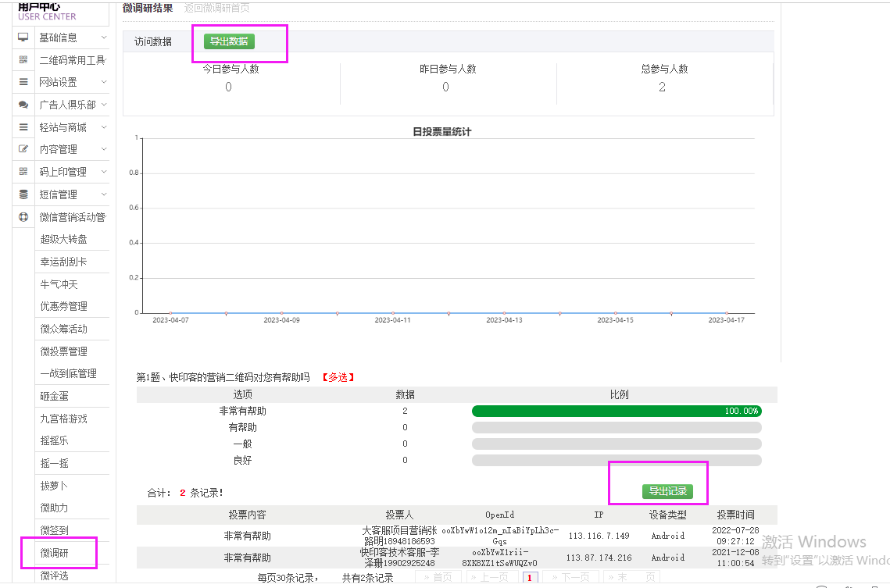The height and width of the screenshot is (588, 890).
Task: Open the 超级大转盘 sidebar item
Action: pyautogui.click(x=63, y=239)
